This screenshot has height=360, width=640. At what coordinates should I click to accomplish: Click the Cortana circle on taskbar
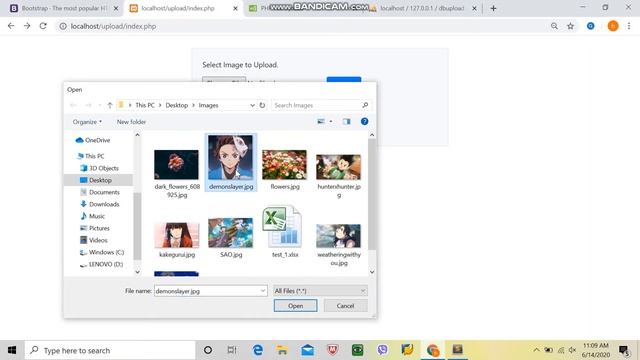[x=208, y=350]
